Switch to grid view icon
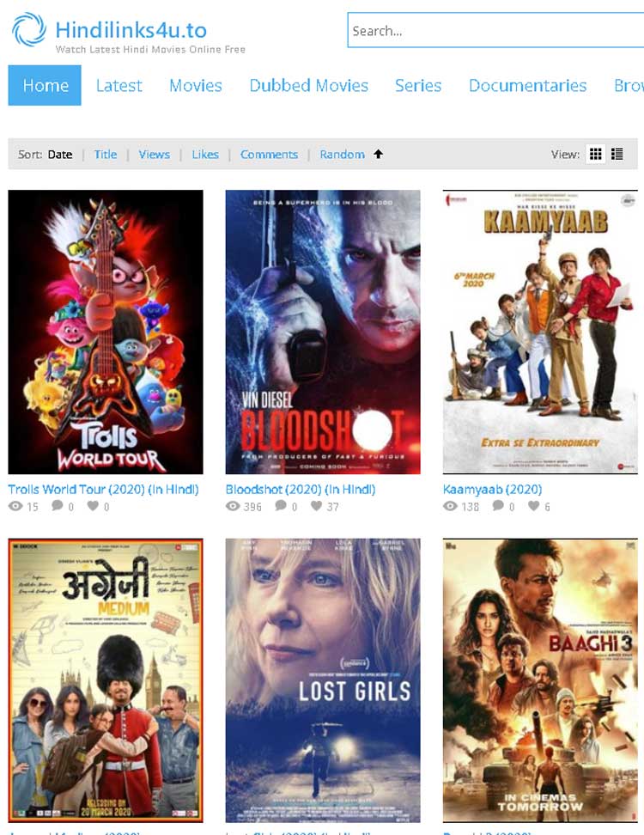644x835 pixels. (596, 155)
